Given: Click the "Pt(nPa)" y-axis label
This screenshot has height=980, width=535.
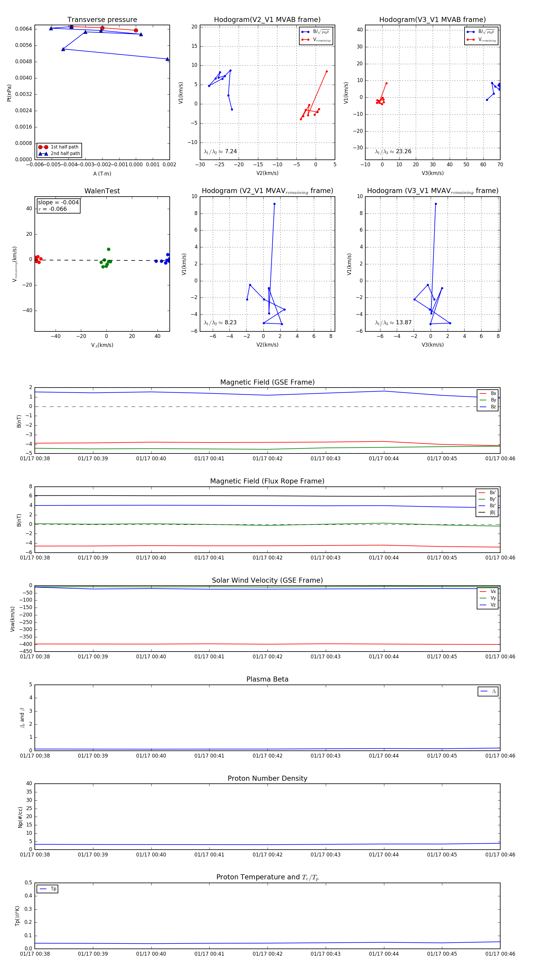Looking at the screenshot, I should (x=9, y=93).
